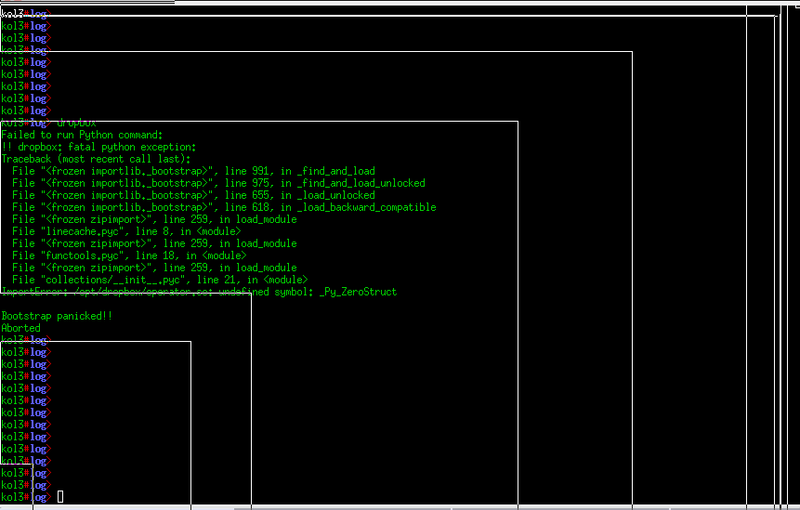
Task: Click 'Traceback (most recent call last):' line
Action: 96,159
